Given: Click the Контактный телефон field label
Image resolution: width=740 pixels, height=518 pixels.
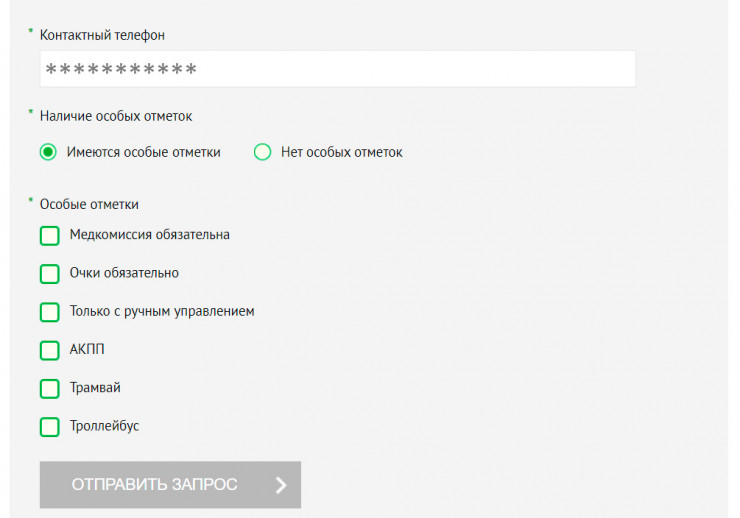Looking at the screenshot, I should point(102,35).
